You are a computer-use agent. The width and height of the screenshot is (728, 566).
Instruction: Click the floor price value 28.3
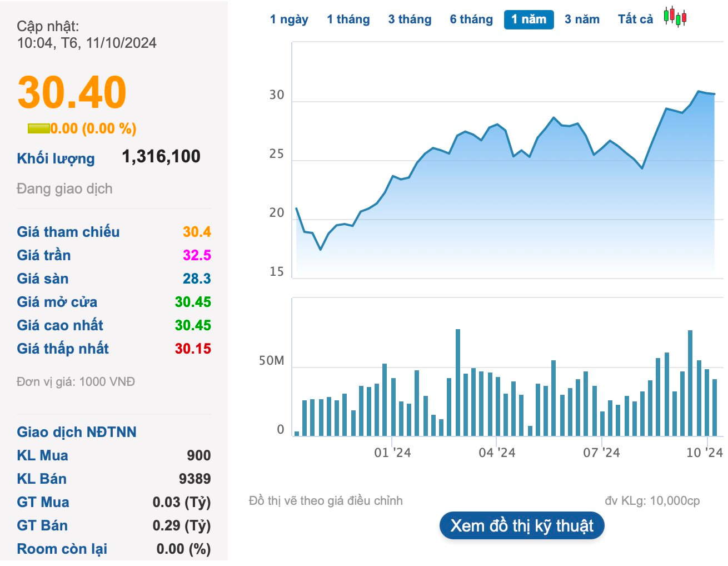[x=197, y=279]
